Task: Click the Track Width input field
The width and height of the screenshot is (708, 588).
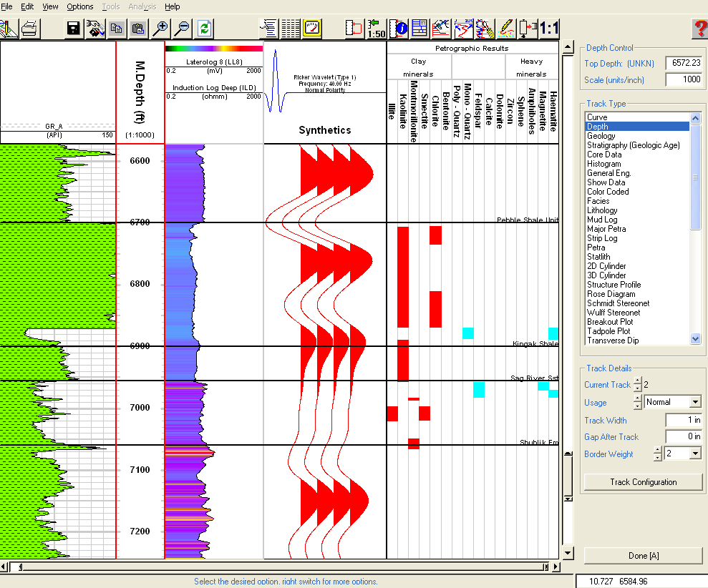Action: [684, 420]
